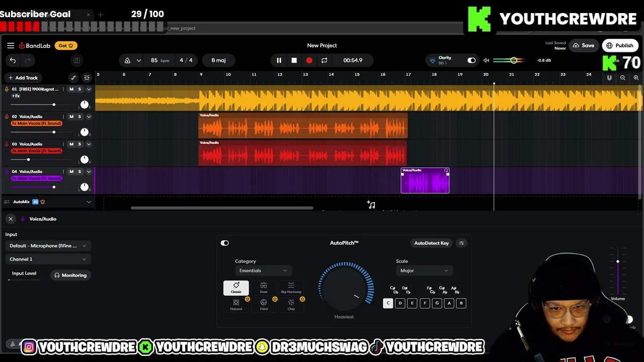Viewport: 644px width, 362px height.
Task: Open track 01 three-dot options
Action: 63,89
